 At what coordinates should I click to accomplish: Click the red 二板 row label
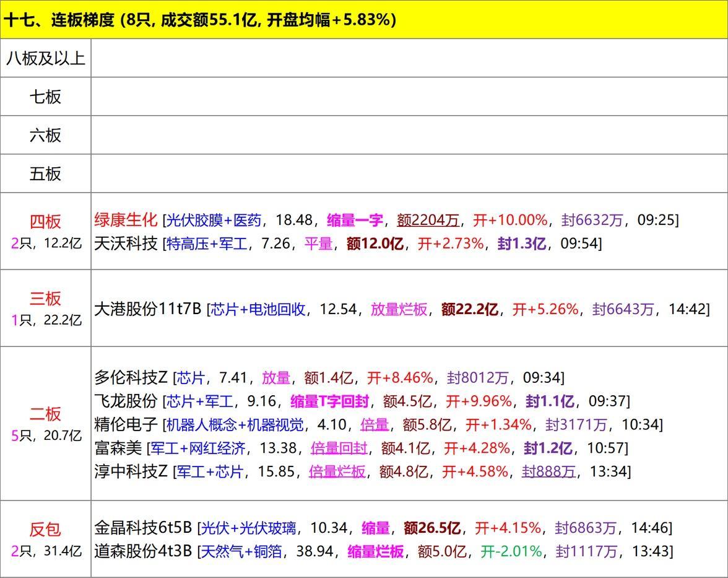tap(46, 414)
